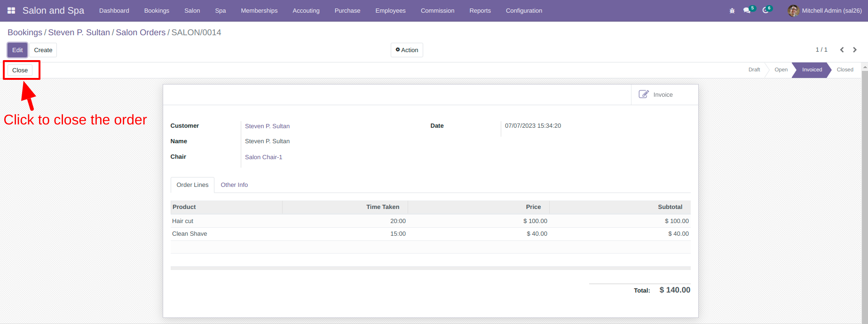Select the Closed status stage

(845, 69)
